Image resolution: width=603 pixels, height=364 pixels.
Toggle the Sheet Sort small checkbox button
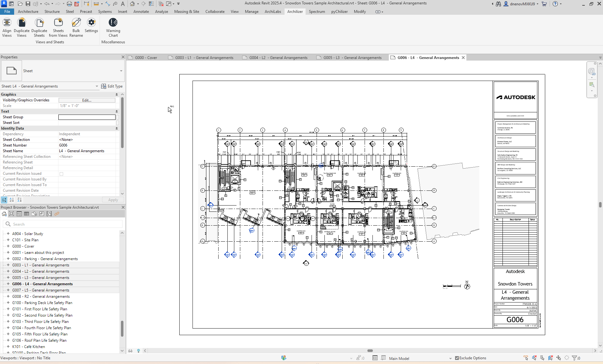(118, 123)
